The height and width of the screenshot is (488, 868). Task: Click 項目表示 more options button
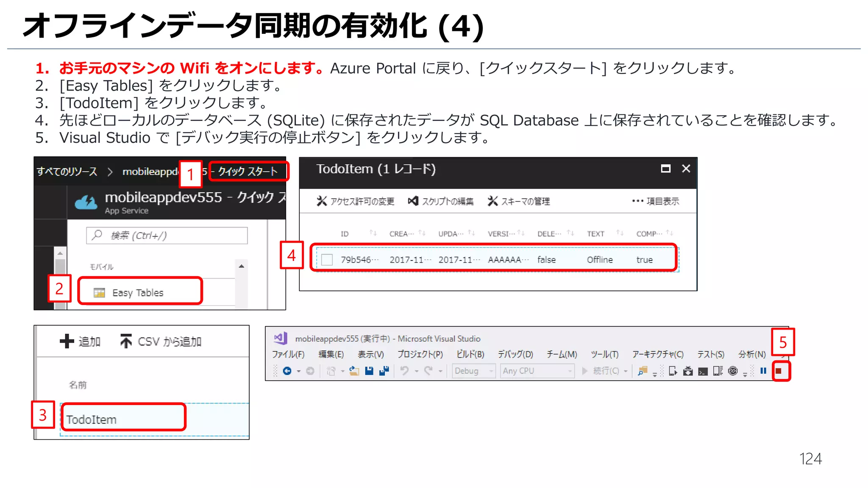(655, 201)
